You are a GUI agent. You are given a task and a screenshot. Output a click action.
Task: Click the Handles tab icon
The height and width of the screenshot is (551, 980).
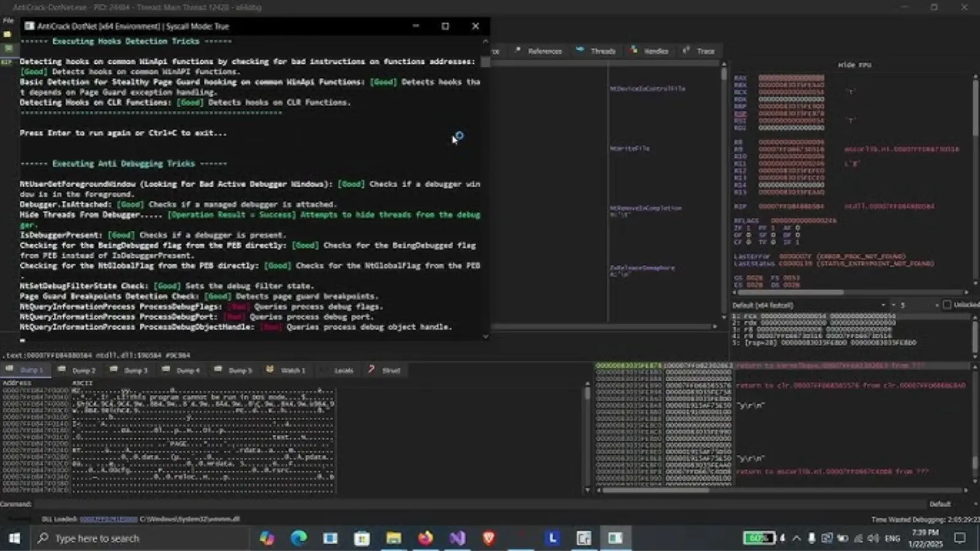tap(634, 50)
